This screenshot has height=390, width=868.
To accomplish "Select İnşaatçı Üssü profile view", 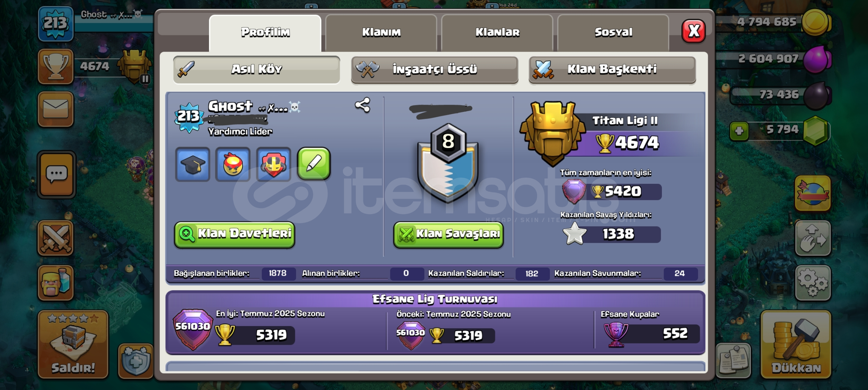I will coord(435,70).
